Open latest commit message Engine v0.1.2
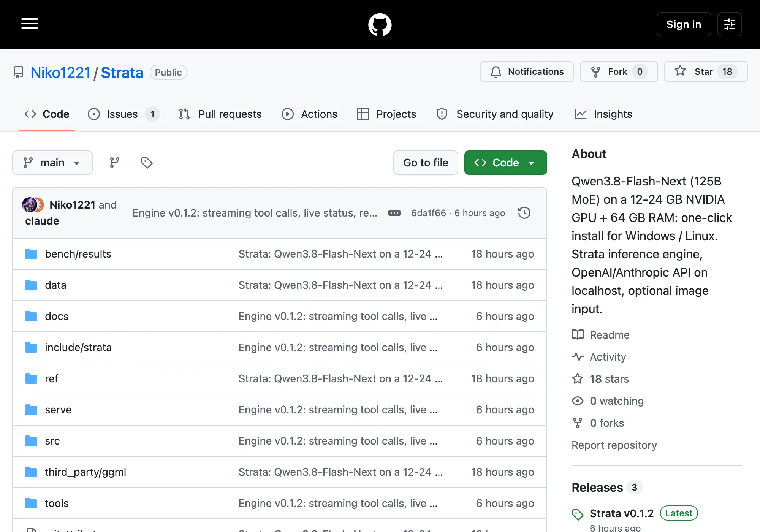760x532 pixels. click(255, 213)
